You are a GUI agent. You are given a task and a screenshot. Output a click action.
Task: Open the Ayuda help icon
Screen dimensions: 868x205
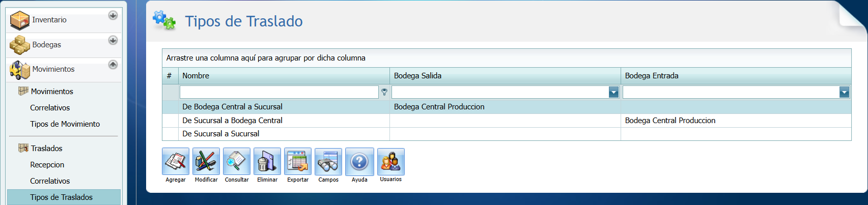click(x=359, y=162)
